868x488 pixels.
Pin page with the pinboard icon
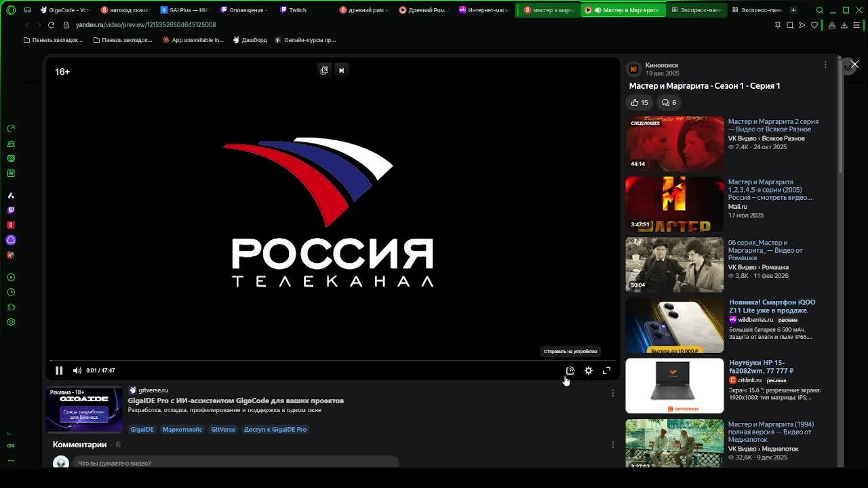click(778, 25)
